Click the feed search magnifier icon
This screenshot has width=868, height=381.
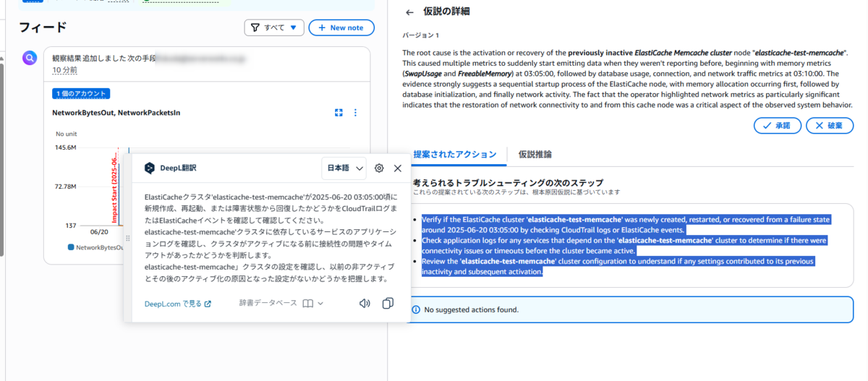coord(30,58)
